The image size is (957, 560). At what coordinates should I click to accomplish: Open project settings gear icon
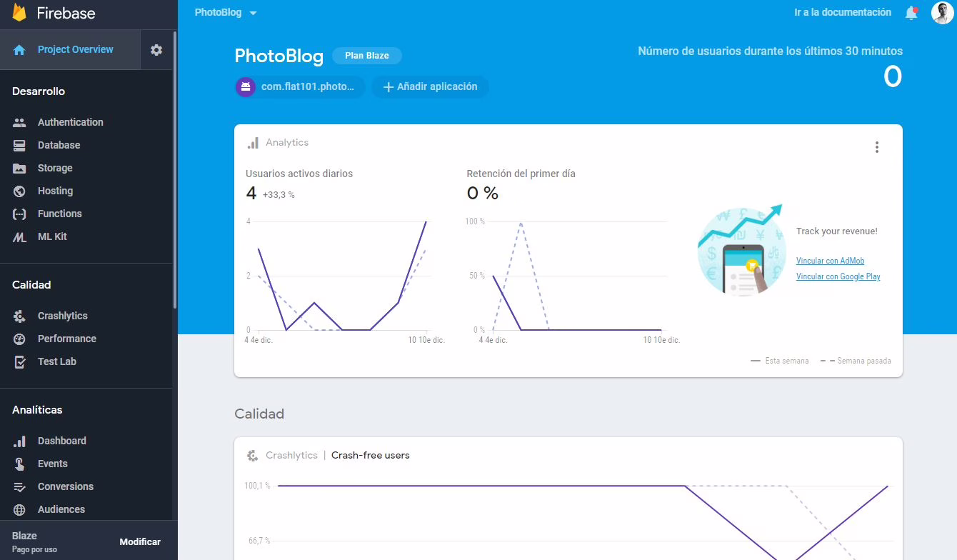[x=156, y=50]
